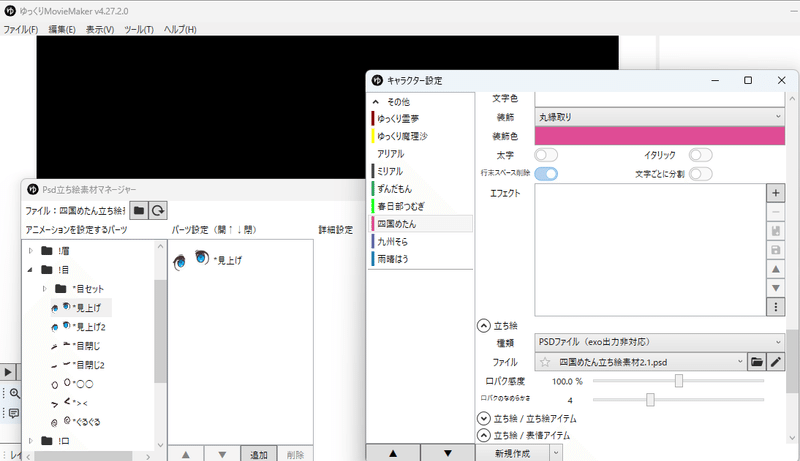Click 追加 button in Psd manager
Screen dimensions: 800x461
pos(259,454)
